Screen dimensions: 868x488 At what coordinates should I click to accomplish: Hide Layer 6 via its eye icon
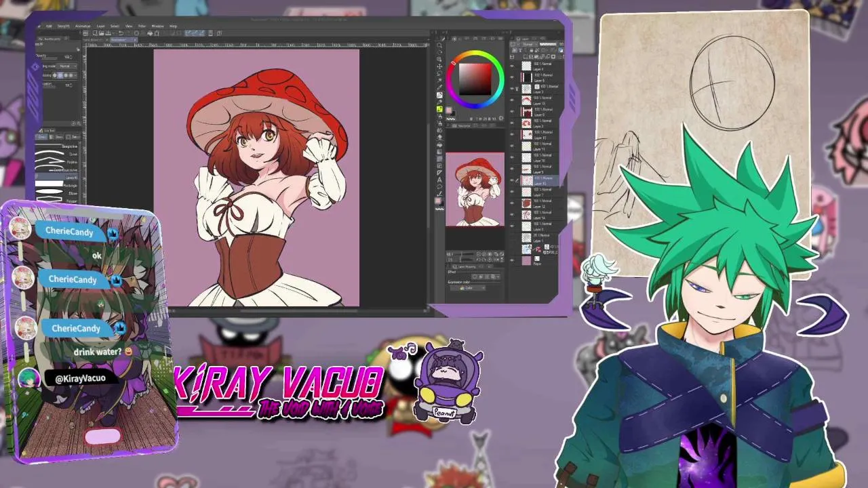[512, 77]
